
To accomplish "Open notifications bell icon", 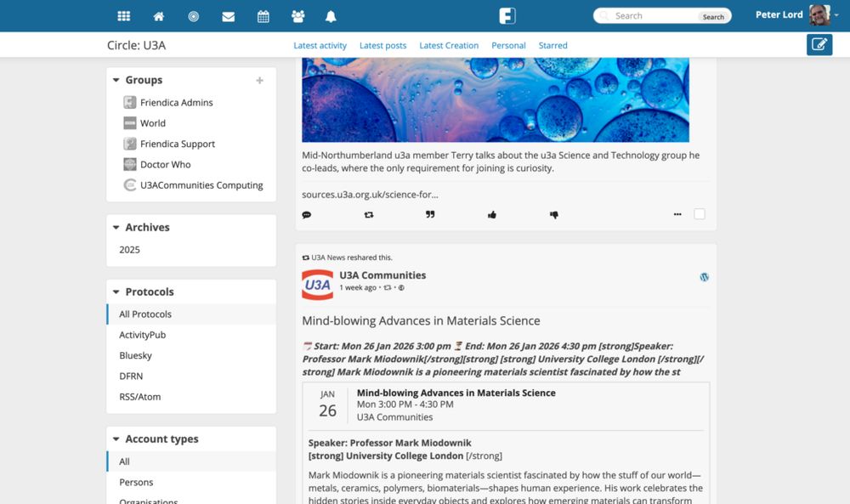I will click(331, 16).
